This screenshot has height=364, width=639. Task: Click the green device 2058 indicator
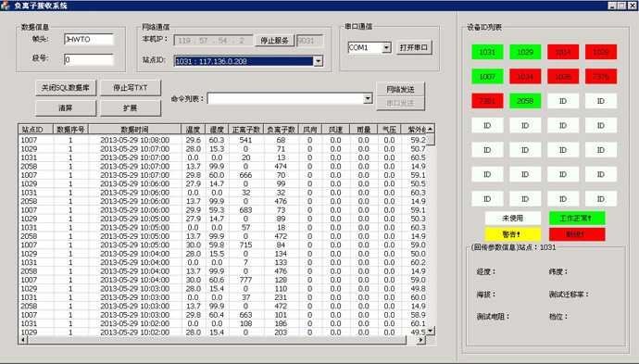[525, 101]
